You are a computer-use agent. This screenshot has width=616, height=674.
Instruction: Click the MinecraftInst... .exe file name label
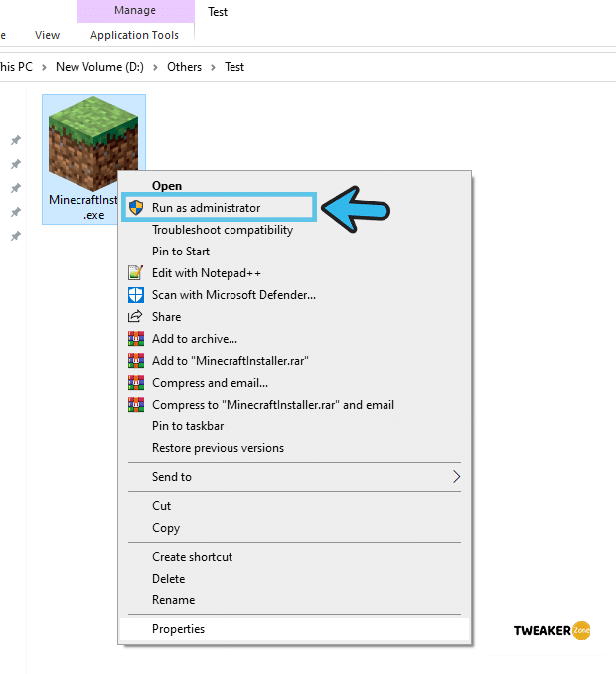[x=82, y=207]
